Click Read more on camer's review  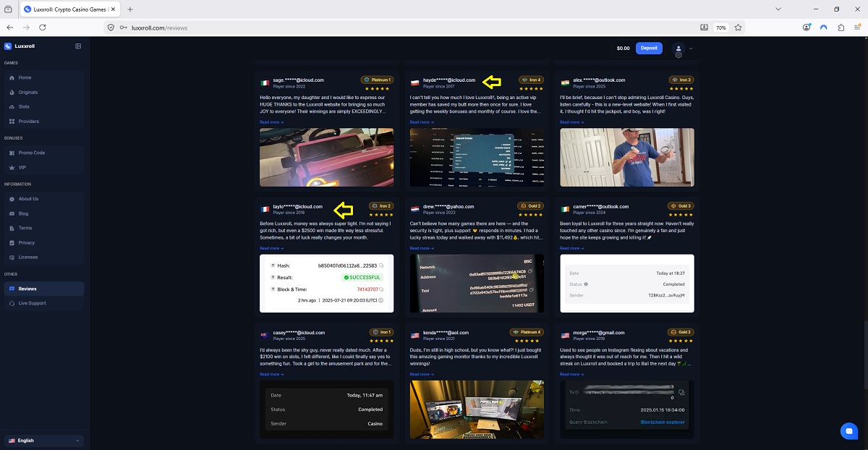click(x=572, y=248)
